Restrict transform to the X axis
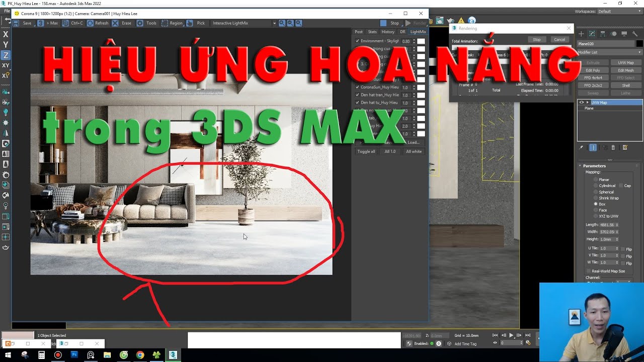644x362 pixels. tap(6, 34)
